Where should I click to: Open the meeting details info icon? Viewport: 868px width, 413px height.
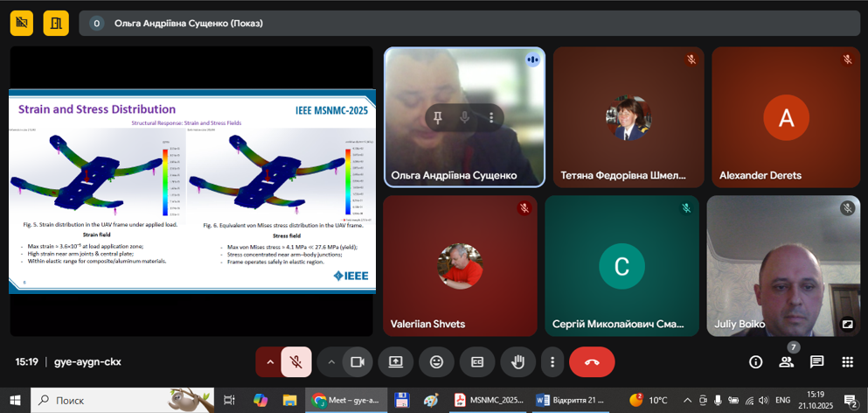(756, 361)
